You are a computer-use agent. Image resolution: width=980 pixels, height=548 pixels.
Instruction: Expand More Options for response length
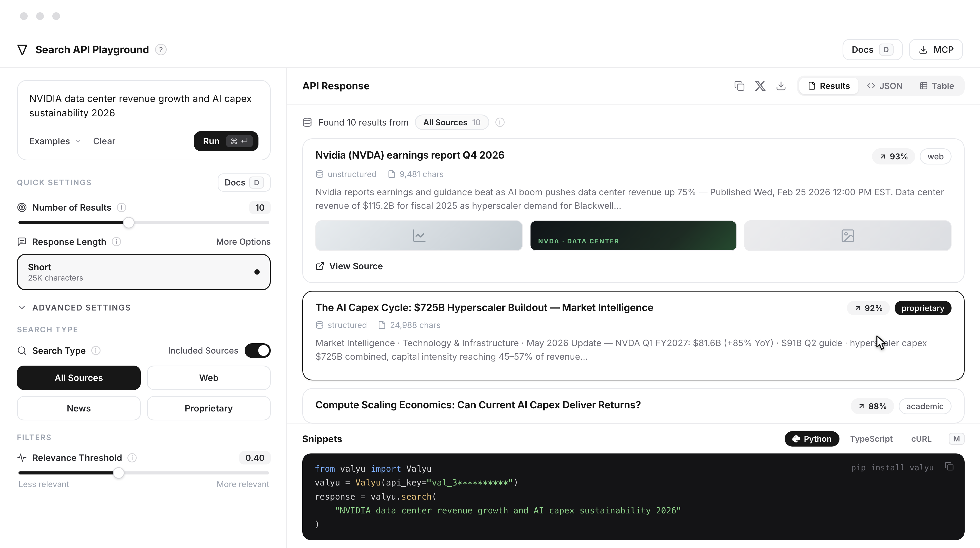tap(244, 242)
